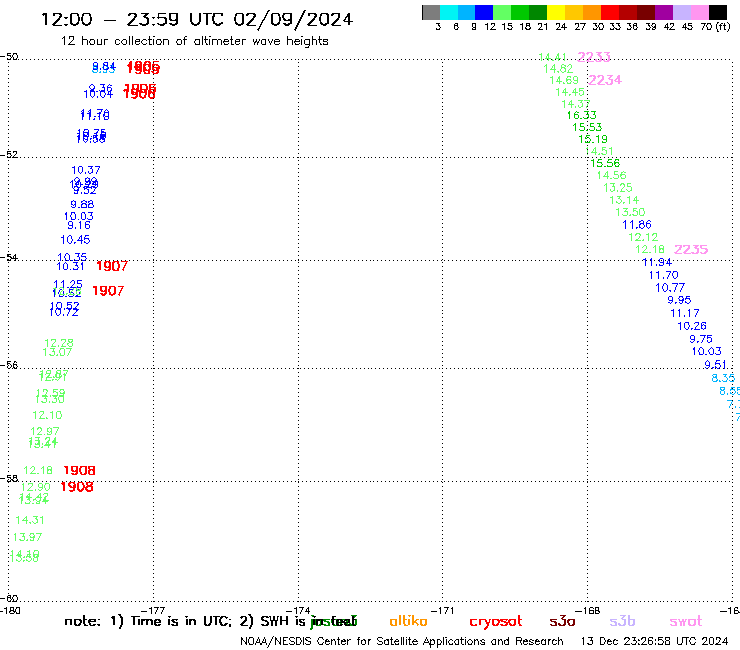Click the longitude axis label -177
This screenshot has height=650, width=740.
[153, 610]
